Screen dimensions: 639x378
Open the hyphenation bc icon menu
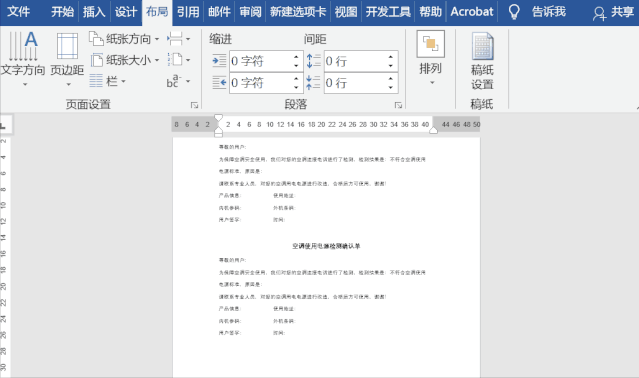click(x=178, y=81)
